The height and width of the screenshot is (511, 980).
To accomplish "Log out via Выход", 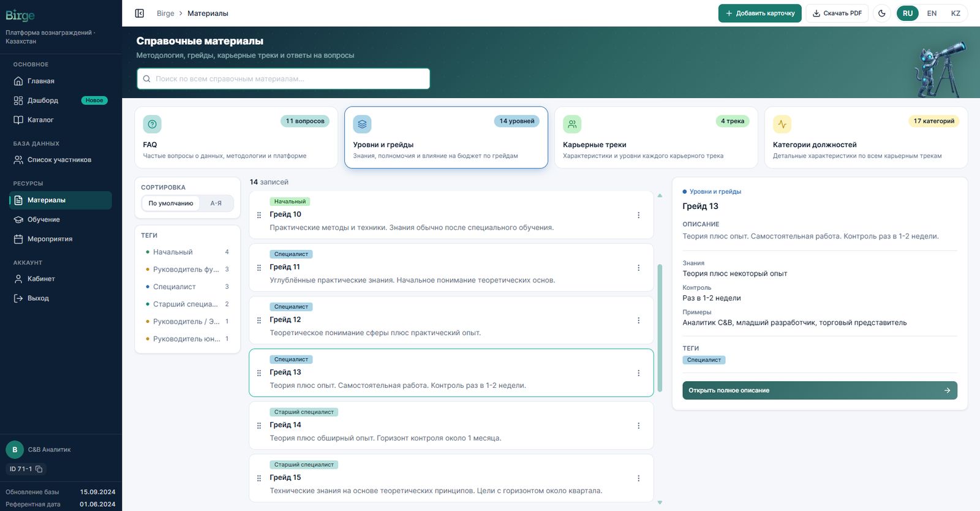I will click(x=61, y=298).
